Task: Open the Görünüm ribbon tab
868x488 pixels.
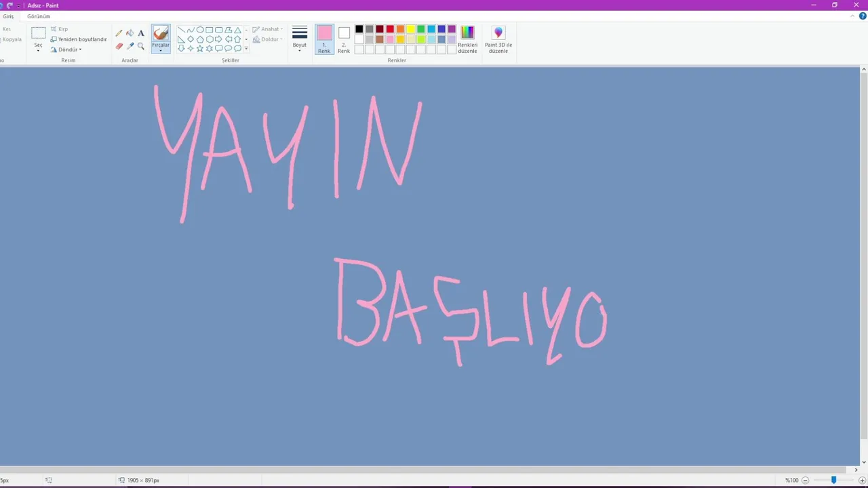Action: coord(39,16)
